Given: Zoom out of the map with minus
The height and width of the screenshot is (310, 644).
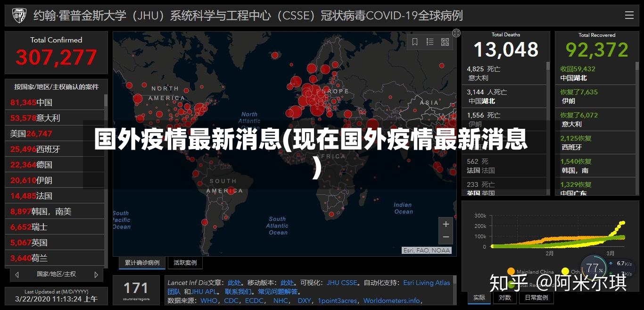Looking at the screenshot, I should (x=446, y=237).
